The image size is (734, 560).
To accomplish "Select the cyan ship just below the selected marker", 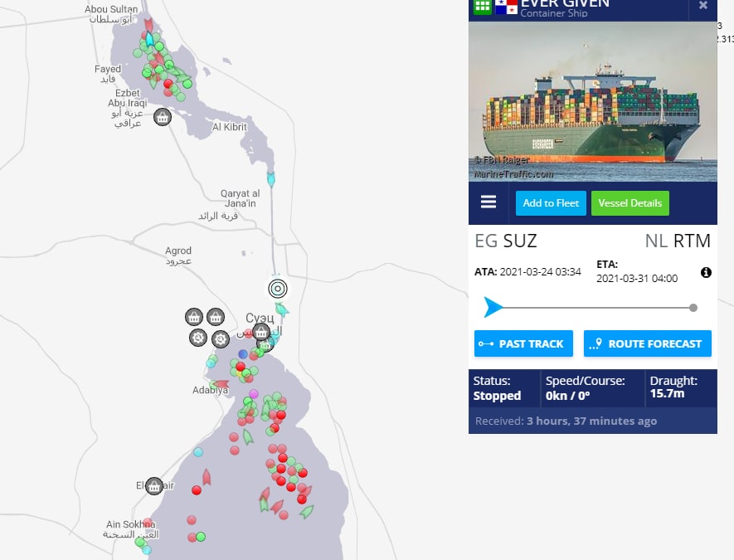I will pos(282,309).
